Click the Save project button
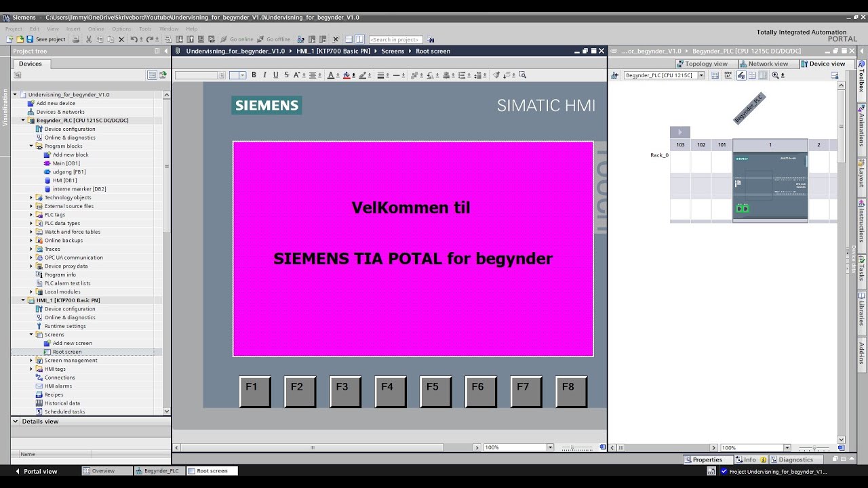The height and width of the screenshot is (488, 868). coord(46,39)
